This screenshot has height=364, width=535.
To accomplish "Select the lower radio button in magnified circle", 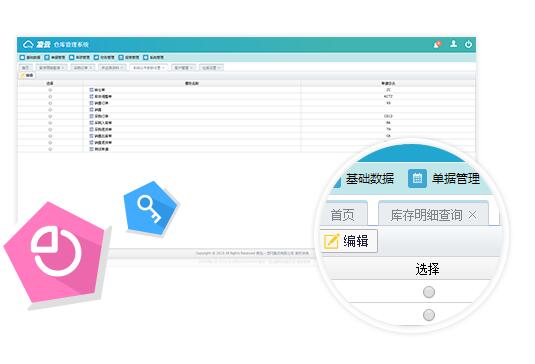I will [429, 315].
